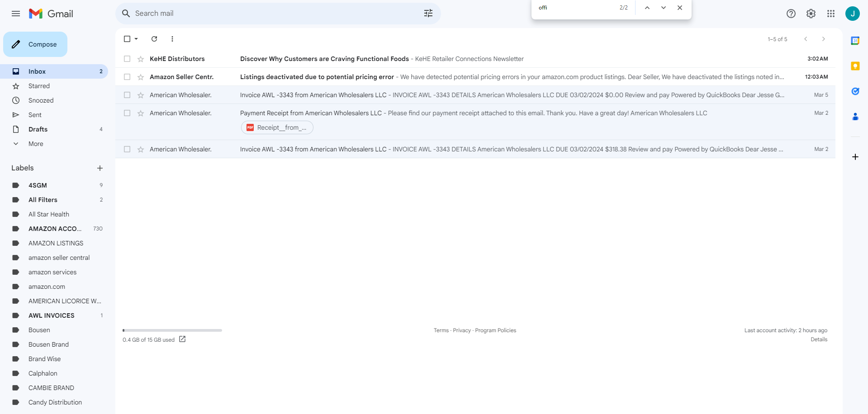Close the find bar
The width and height of the screenshot is (868, 414).
tap(680, 8)
